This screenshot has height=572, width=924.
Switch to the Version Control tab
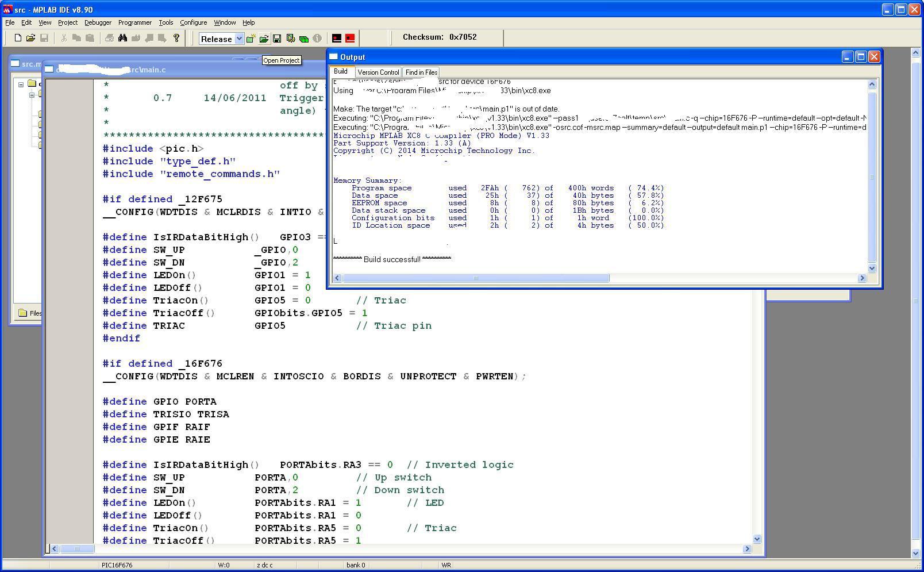(378, 72)
